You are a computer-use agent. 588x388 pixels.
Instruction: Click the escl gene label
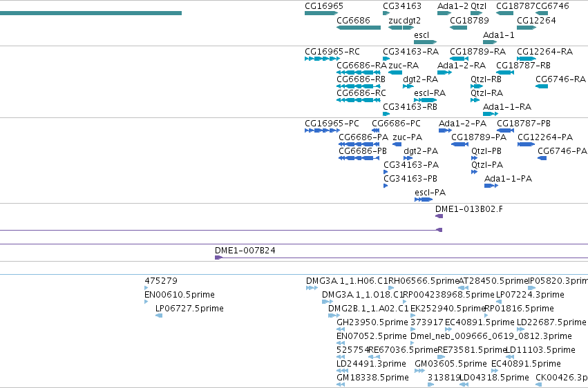(x=421, y=35)
